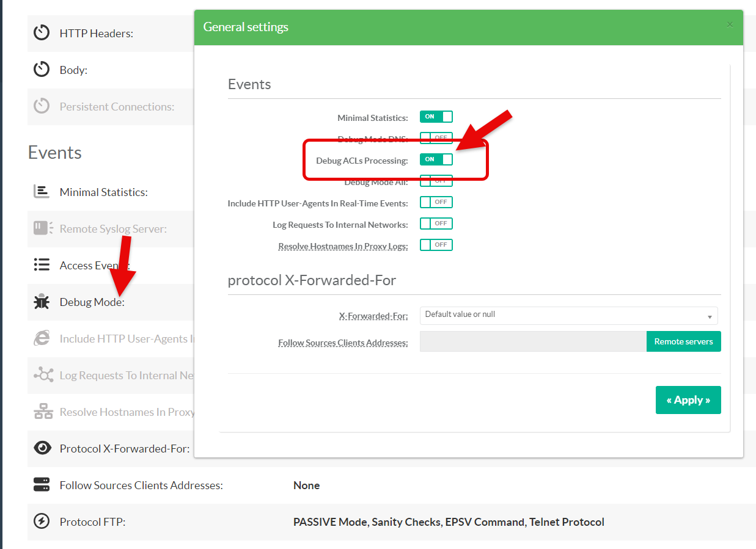
Task: Click the Protocol X-Forwarded-For eye icon
Action: 42,448
